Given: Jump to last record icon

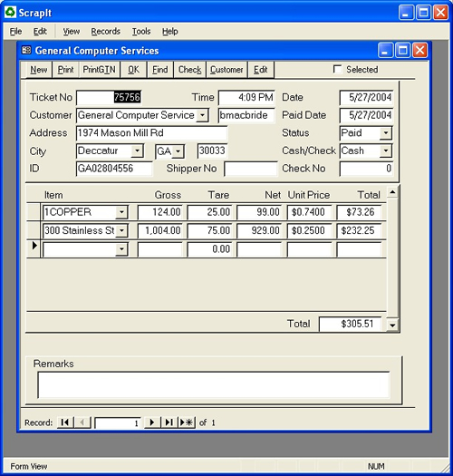Looking at the screenshot, I should (x=169, y=423).
